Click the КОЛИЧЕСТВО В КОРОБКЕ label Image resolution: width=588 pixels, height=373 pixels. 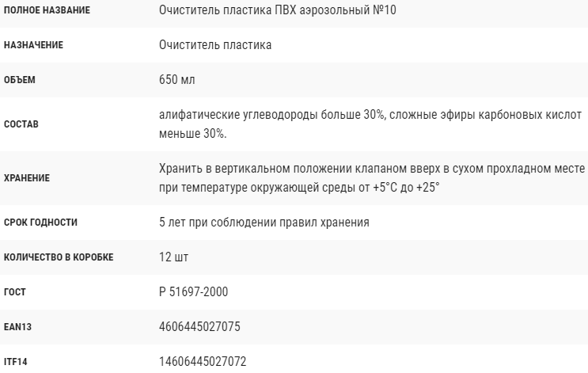(59, 257)
